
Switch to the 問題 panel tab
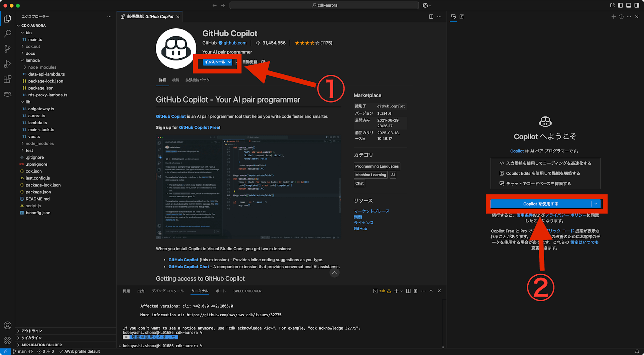coord(126,291)
